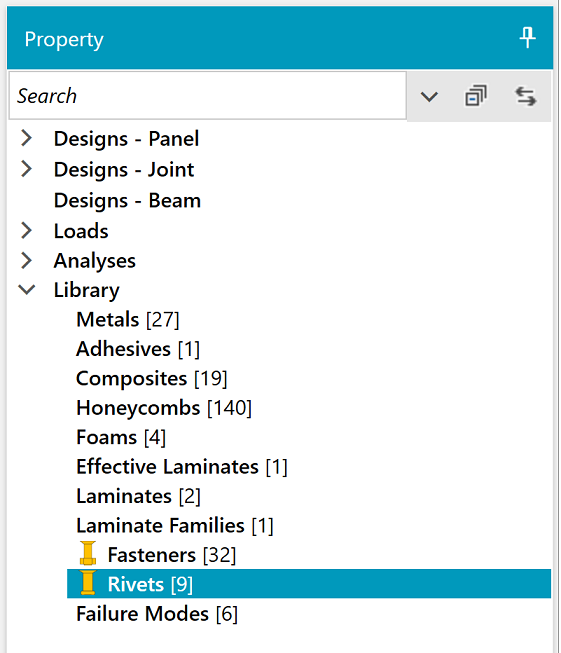Choose Effective Laminates [1] entry

click(182, 467)
